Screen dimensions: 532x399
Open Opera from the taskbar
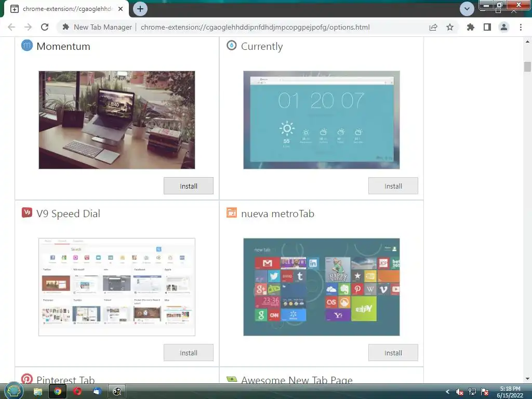[x=77, y=392]
